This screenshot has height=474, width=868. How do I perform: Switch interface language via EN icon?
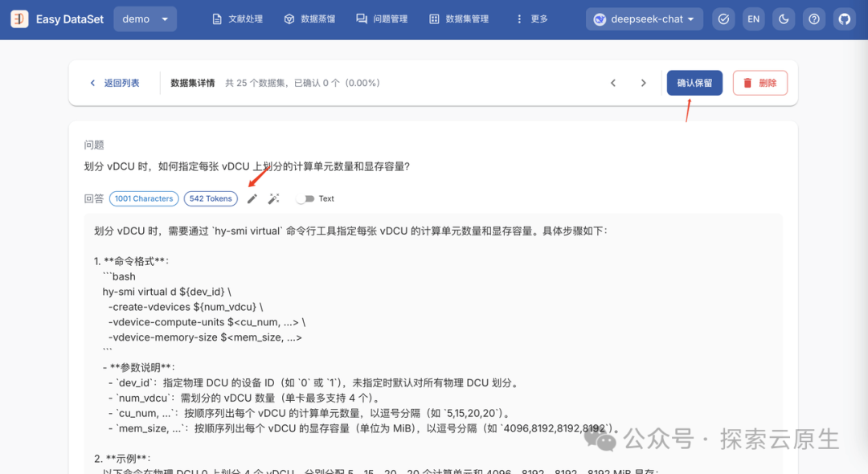[753, 18]
